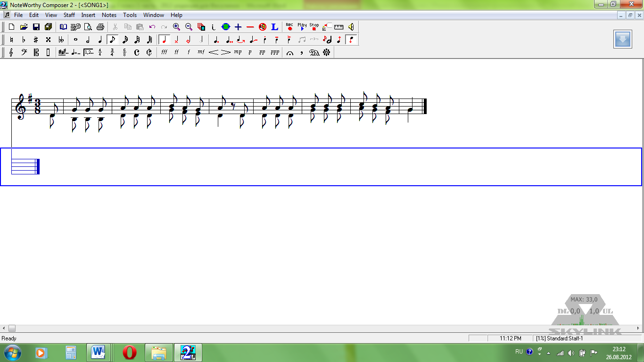
Task: Choose the whole note duration
Action: pos(75,40)
